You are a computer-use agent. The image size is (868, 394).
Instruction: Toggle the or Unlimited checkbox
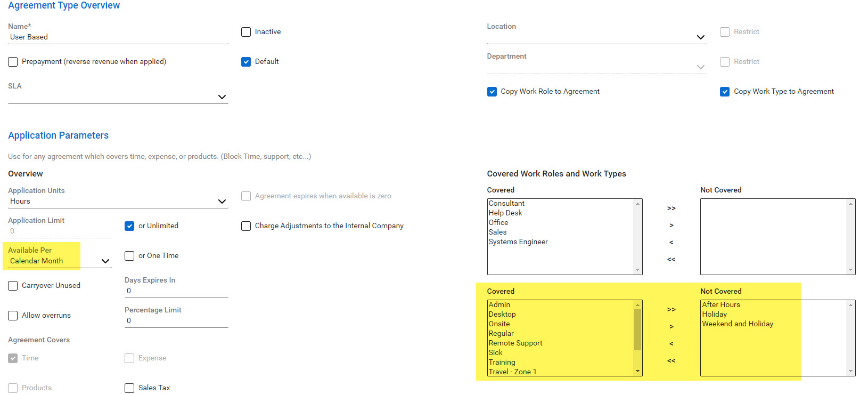[x=129, y=226]
